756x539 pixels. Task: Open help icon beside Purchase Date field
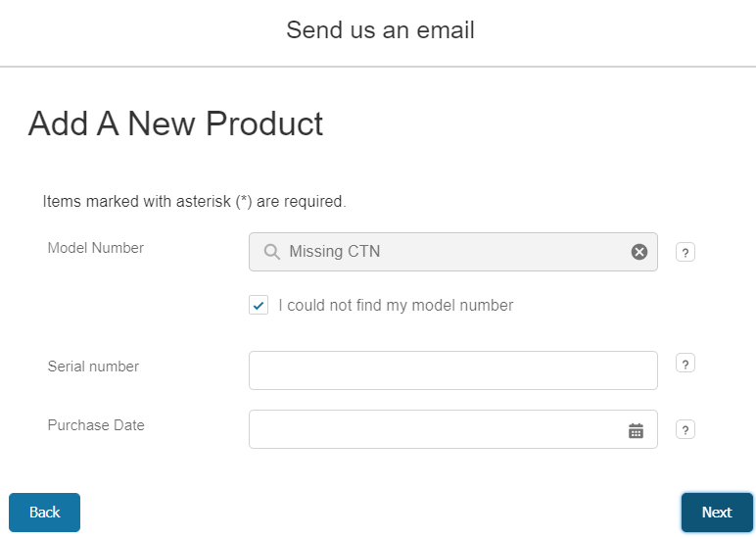[x=685, y=429]
